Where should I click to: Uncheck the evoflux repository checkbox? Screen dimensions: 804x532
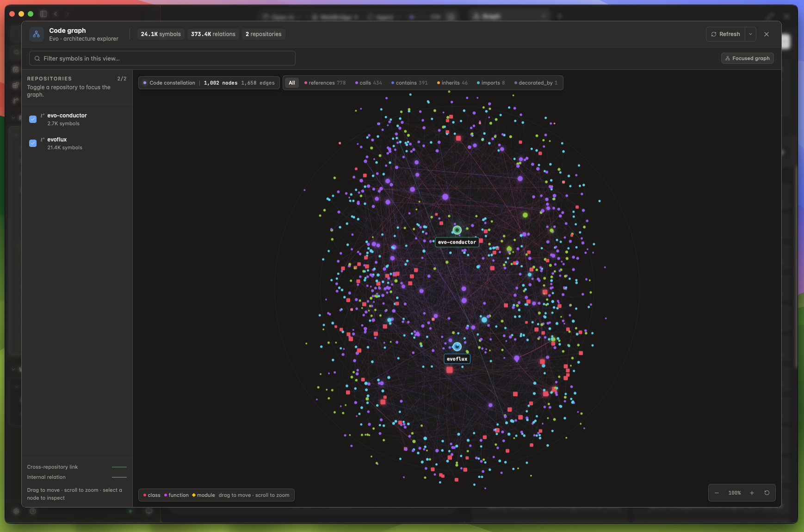[33, 143]
